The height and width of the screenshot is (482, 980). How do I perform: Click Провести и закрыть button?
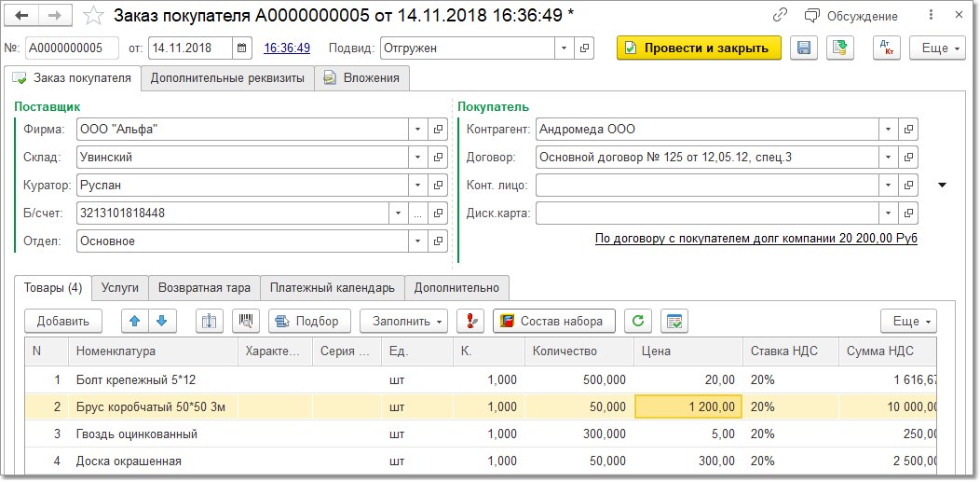[x=699, y=48]
